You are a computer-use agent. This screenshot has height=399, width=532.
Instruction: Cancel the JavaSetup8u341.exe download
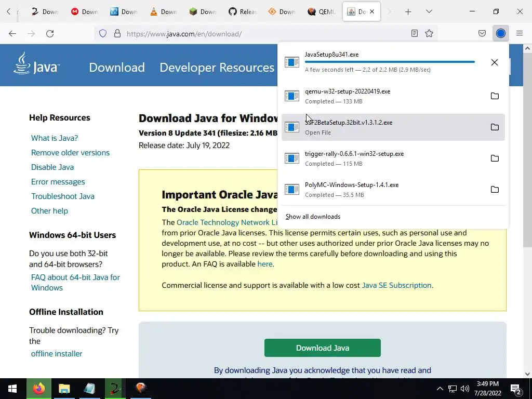click(x=495, y=62)
